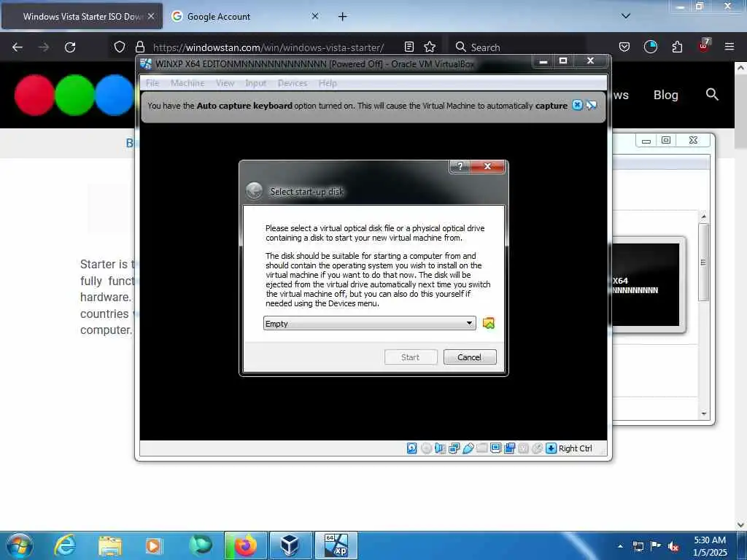
Task: Click the Firefox Search box
Action: click(517, 47)
